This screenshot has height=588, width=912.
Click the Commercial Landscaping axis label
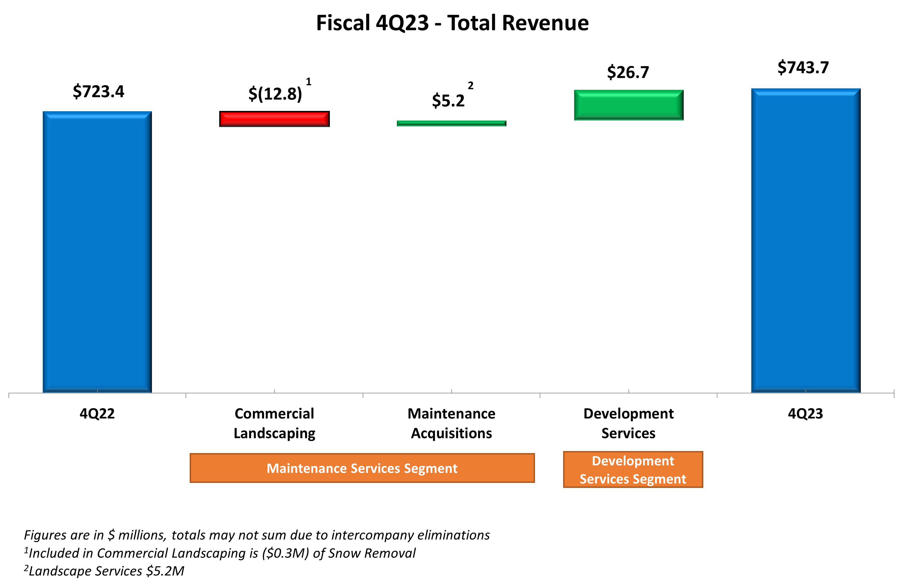(274, 423)
